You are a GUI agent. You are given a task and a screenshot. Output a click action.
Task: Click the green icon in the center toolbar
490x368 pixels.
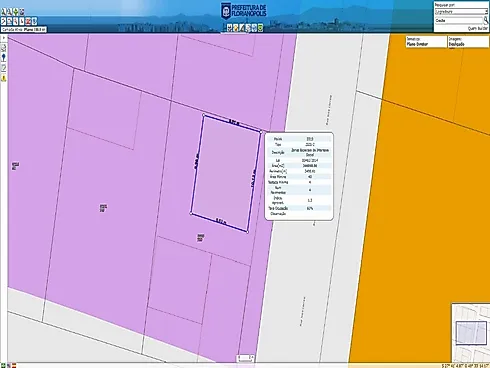point(260,28)
